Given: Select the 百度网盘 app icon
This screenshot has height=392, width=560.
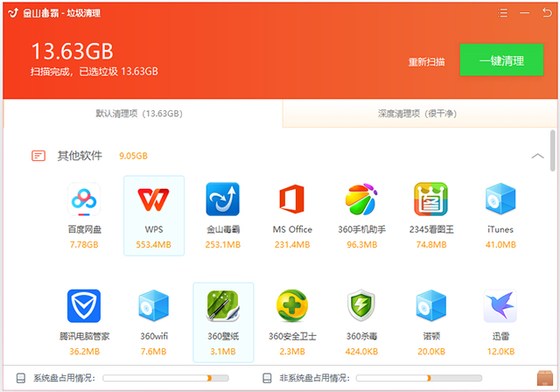Looking at the screenshot, I should coord(84,199).
